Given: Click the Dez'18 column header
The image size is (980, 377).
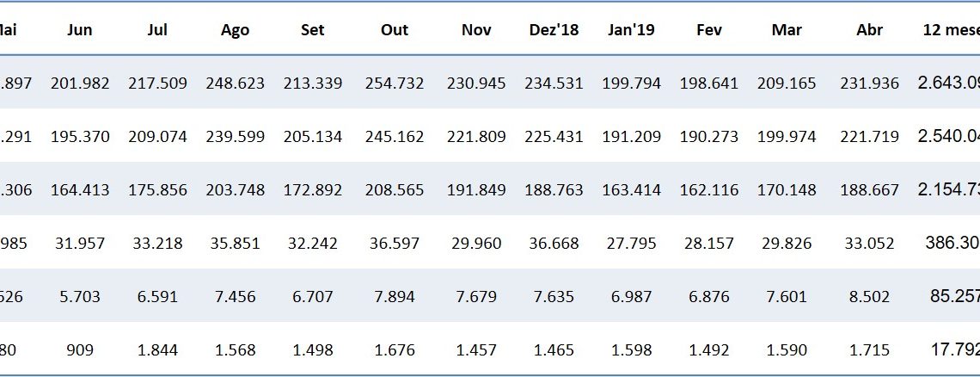Looking at the screenshot, I should [554, 30].
